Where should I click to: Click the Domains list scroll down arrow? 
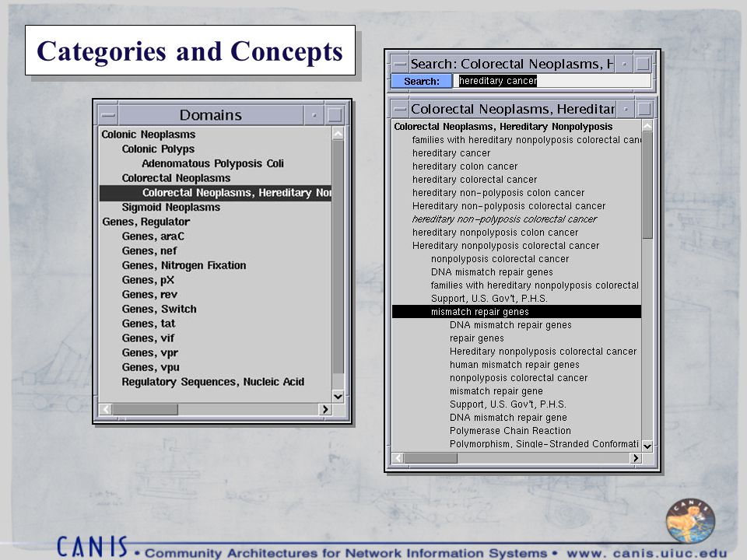click(x=338, y=396)
